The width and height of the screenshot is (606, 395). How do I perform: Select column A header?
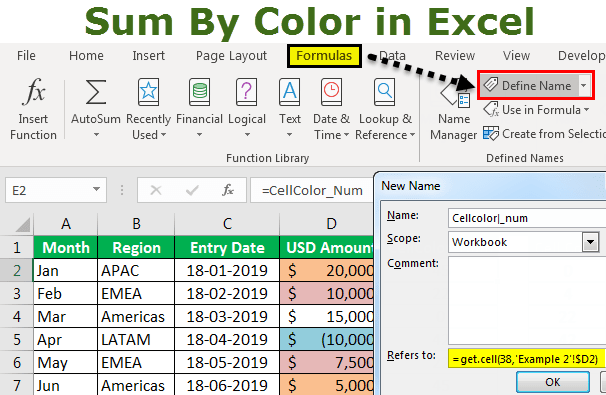click(x=66, y=224)
